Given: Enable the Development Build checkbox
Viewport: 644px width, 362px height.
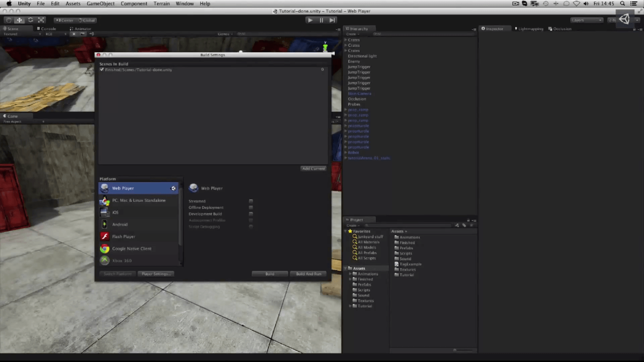Looking at the screenshot, I should 251,214.
